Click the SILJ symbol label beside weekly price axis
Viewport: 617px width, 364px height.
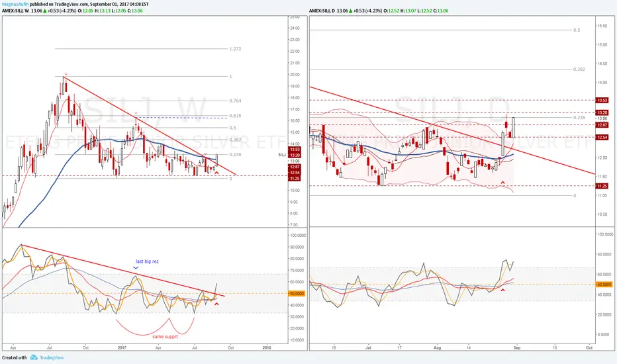coord(282,155)
